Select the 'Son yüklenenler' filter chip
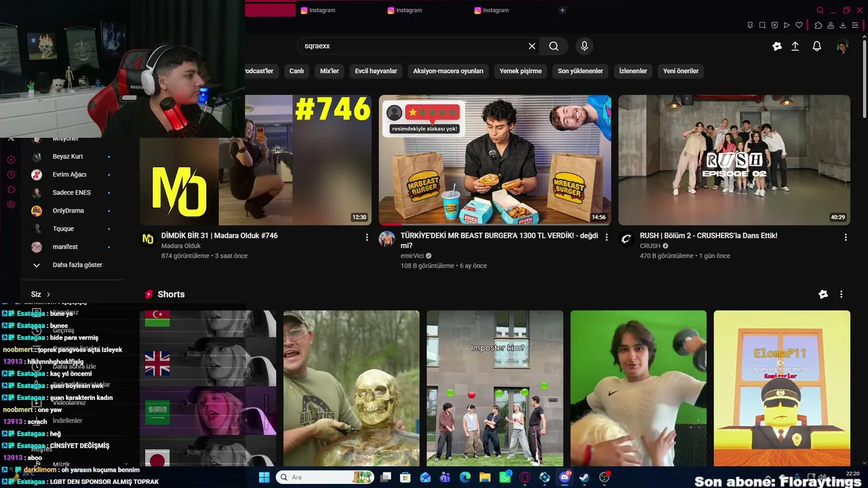868x488 pixels. coord(580,70)
